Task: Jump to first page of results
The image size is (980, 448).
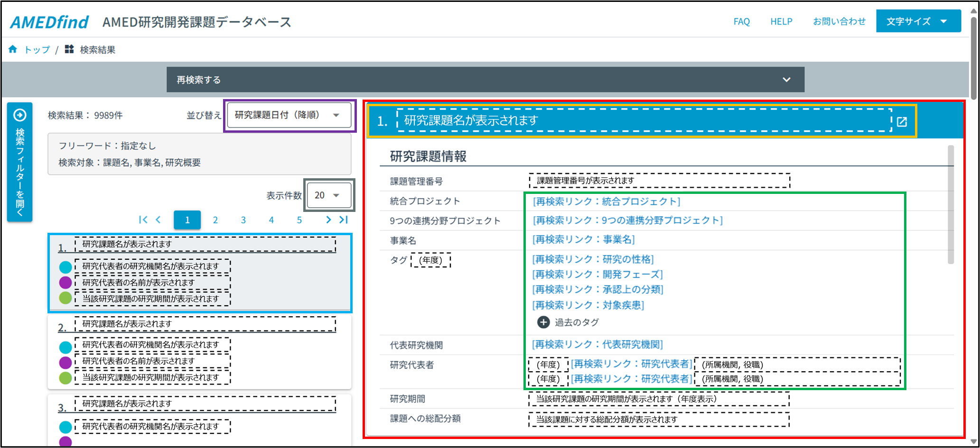Action: click(x=143, y=219)
